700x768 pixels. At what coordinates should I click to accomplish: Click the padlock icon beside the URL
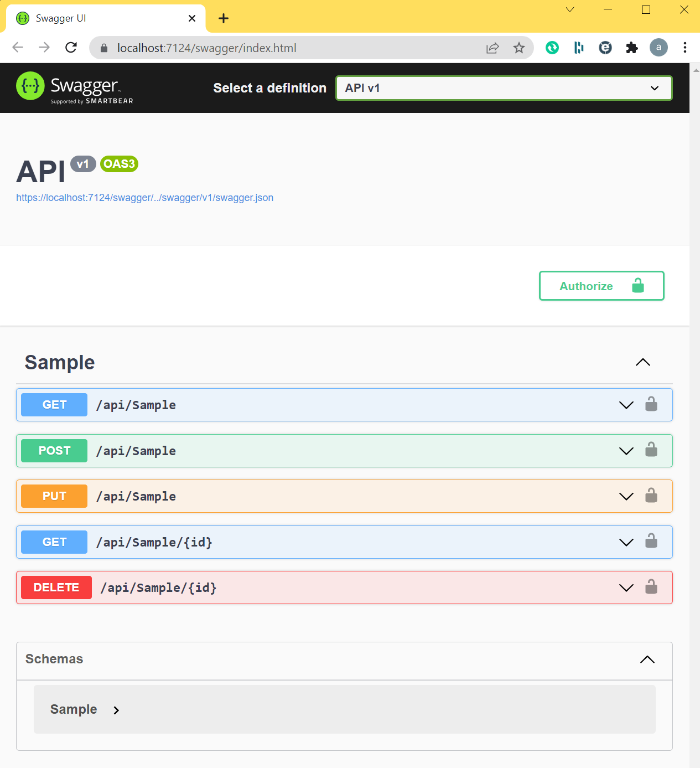pos(103,48)
